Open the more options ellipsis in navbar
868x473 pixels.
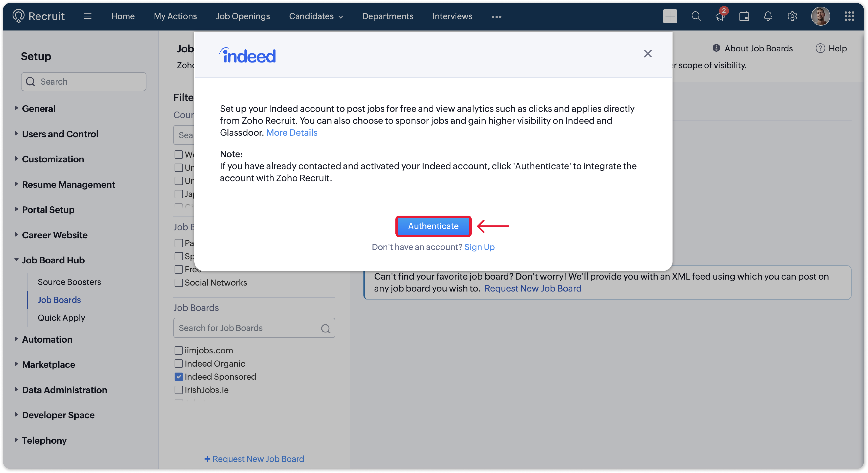(x=496, y=17)
